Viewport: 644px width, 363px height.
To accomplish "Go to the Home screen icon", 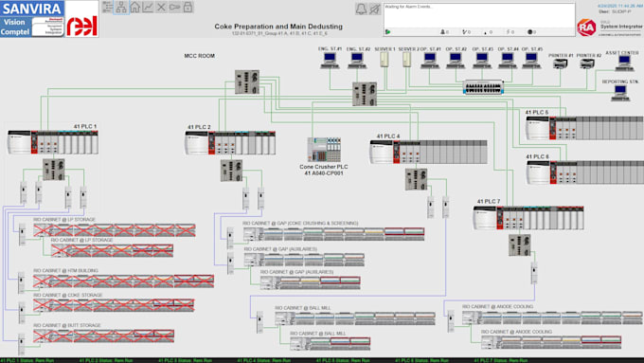I will tap(134, 7).
